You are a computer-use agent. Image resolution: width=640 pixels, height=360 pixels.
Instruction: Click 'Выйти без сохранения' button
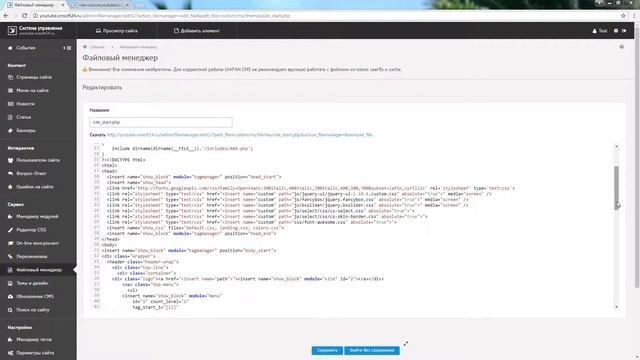(372, 350)
